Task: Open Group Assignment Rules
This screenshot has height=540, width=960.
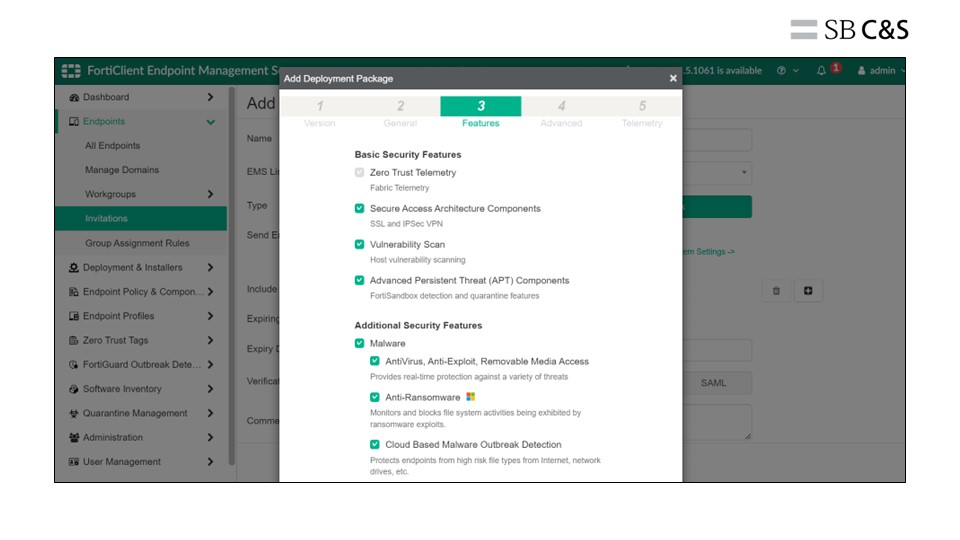Action: click(137, 243)
